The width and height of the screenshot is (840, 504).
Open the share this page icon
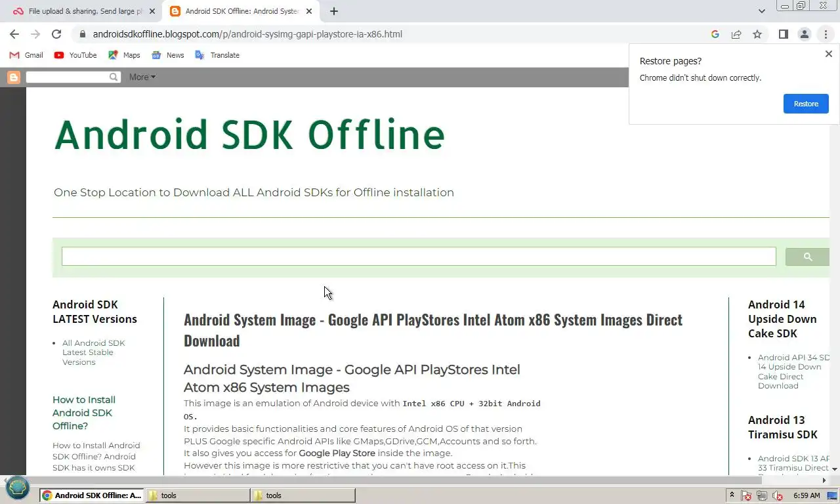tap(736, 34)
